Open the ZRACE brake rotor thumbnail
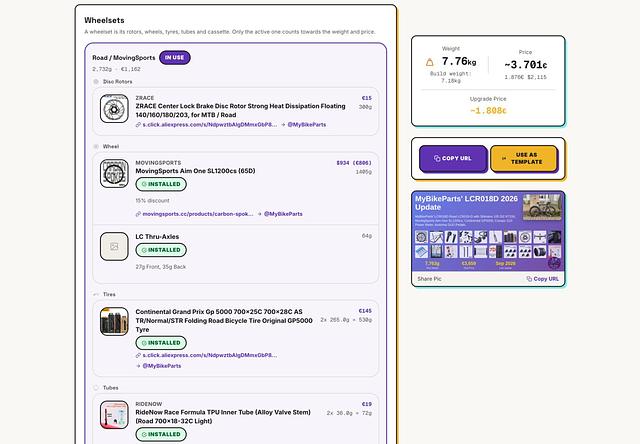640x444 pixels. click(x=114, y=109)
